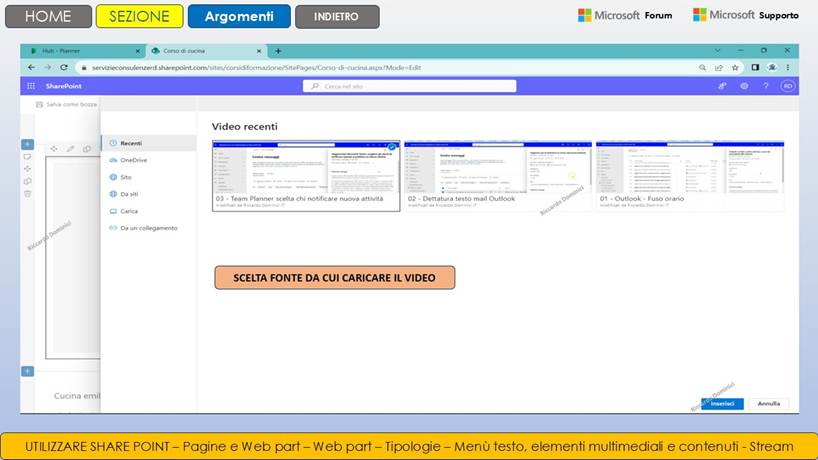Click the duplicate web part icon
Viewport: 818px width, 460px height.
tap(87, 149)
